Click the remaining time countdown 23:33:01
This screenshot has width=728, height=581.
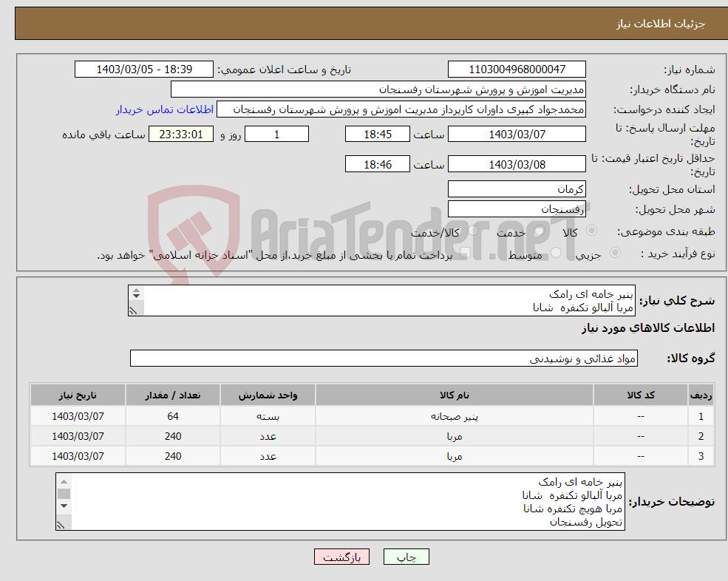[x=181, y=135]
